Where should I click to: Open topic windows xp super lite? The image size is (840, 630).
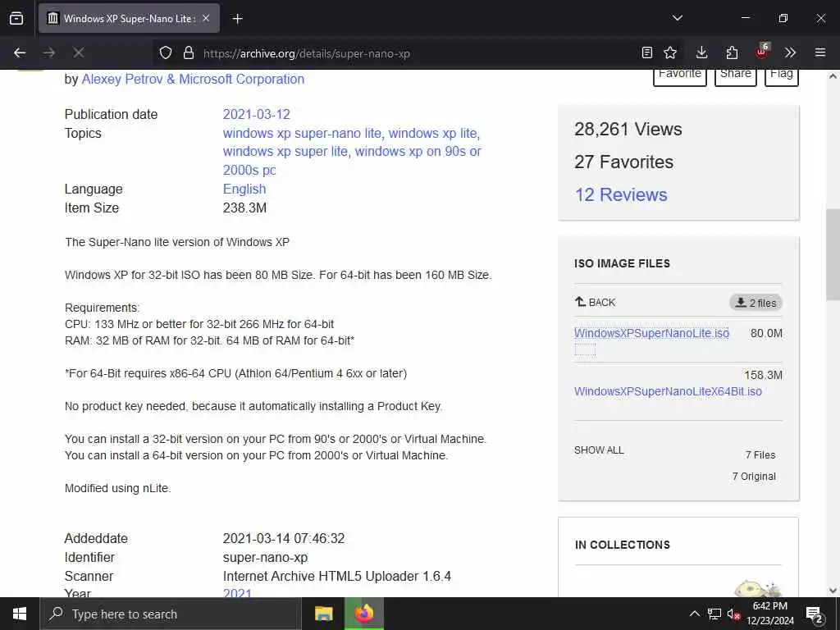coord(285,152)
